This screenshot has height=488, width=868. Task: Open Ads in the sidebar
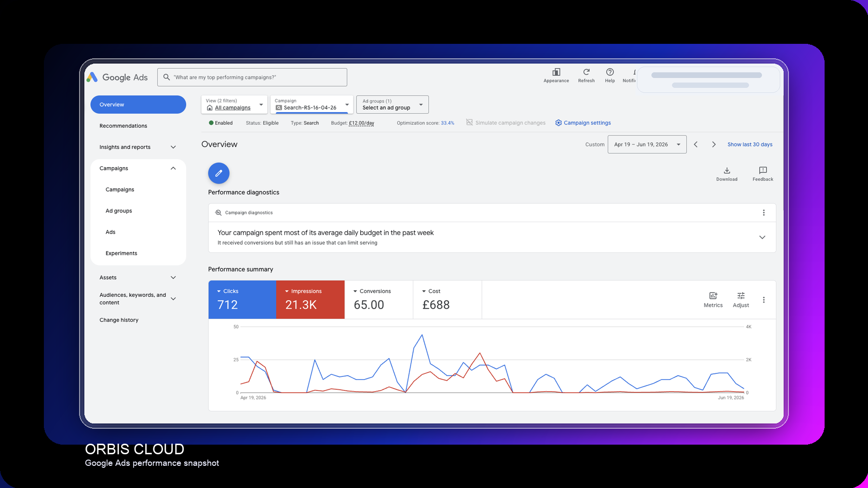(110, 232)
